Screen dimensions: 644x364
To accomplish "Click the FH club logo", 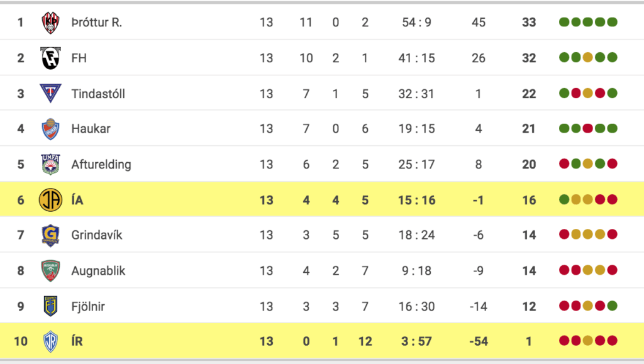I will [50, 58].
